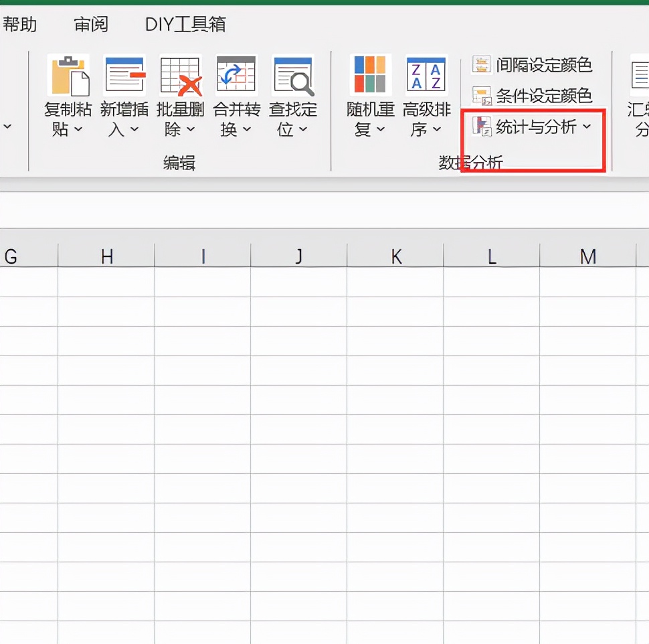649x644 pixels.
Task: Click the 帮助 (Help) menu
Action: 20,24
